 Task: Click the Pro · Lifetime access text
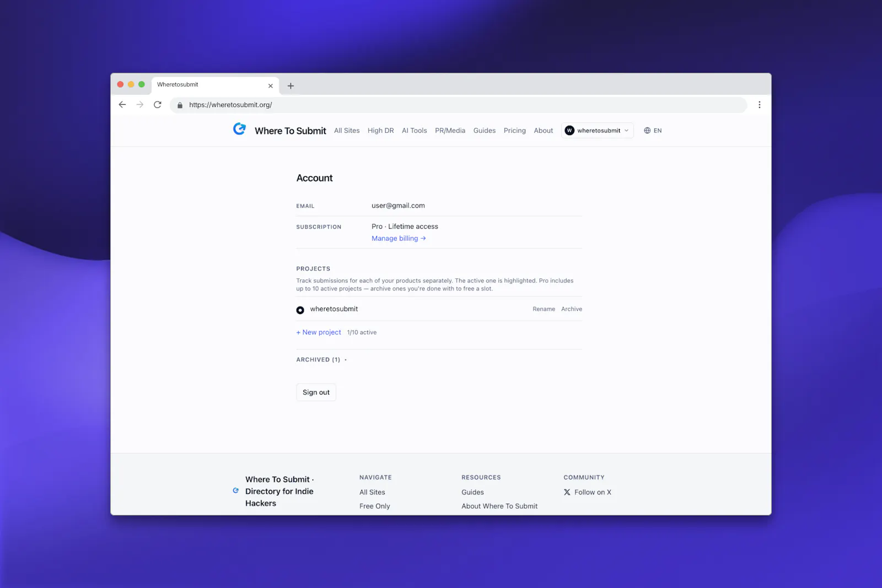405,226
